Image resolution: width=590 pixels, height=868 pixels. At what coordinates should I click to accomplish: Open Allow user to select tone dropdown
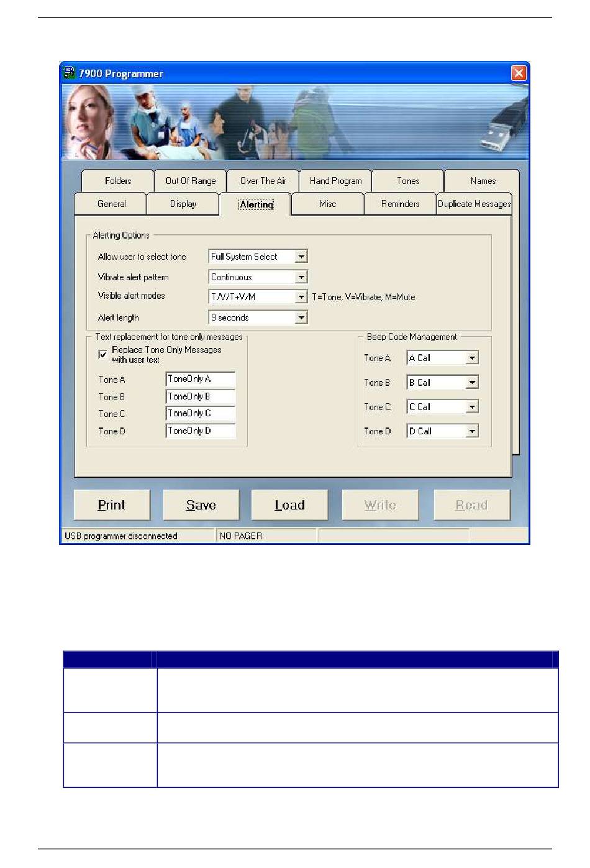point(301,257)
